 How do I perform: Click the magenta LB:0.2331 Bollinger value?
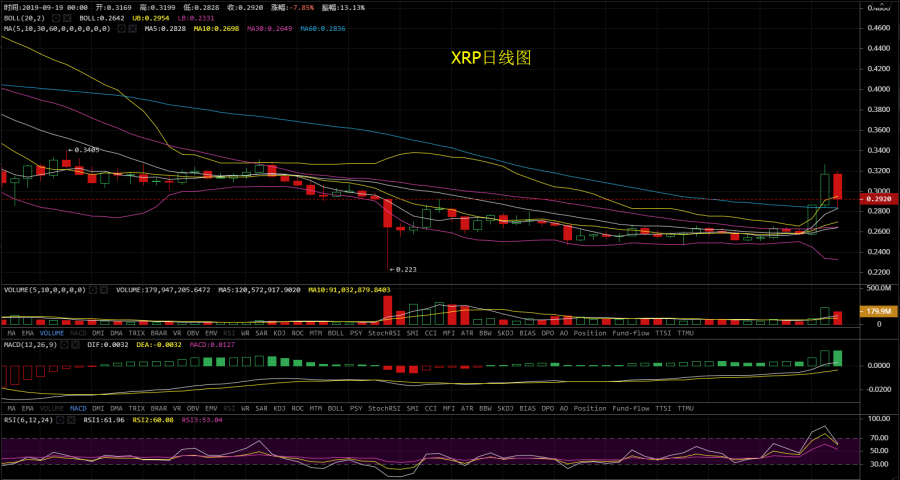click(x=197, y=18)
